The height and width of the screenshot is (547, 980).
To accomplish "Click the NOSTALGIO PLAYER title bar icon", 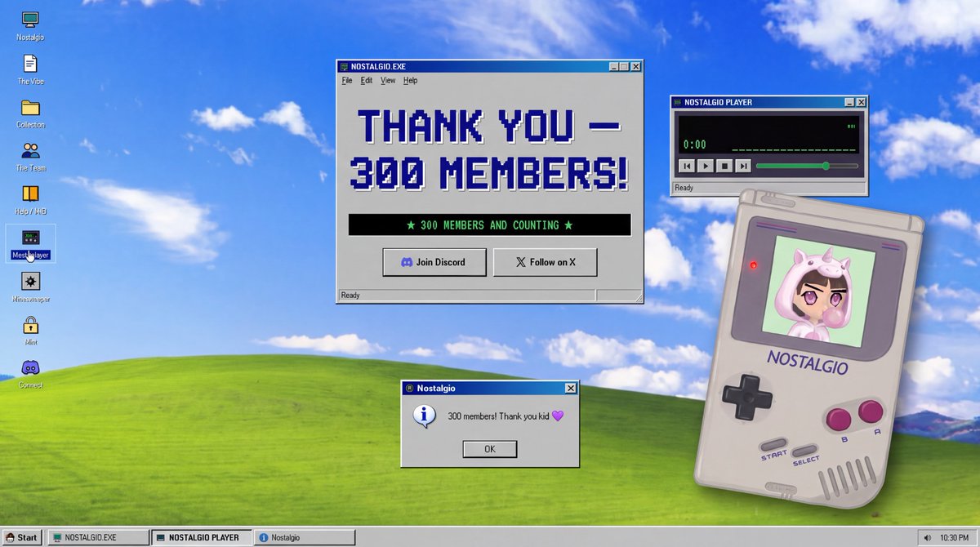I will click(677, 102).
